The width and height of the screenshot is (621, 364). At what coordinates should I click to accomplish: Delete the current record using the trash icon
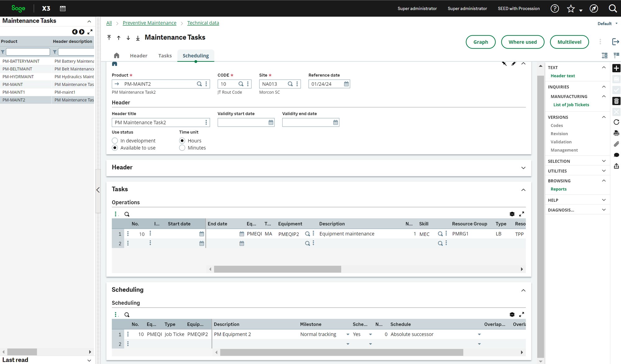point(616,101)
